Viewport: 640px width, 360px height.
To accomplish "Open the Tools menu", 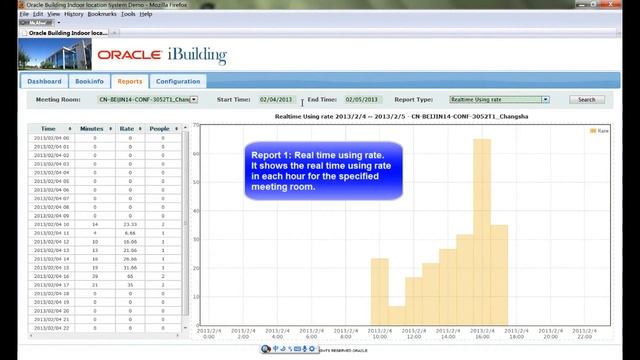I will click(128, 14).
